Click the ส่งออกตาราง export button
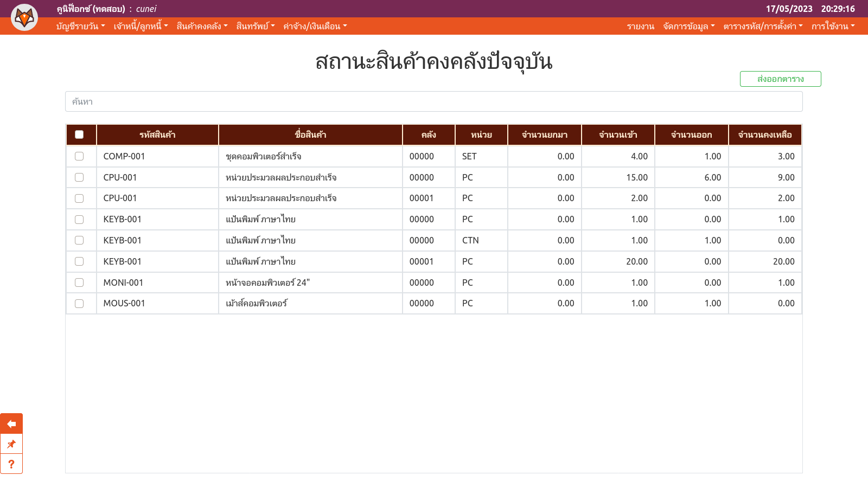The height and width of the screenshot is (488, 868). click(780, 79)
